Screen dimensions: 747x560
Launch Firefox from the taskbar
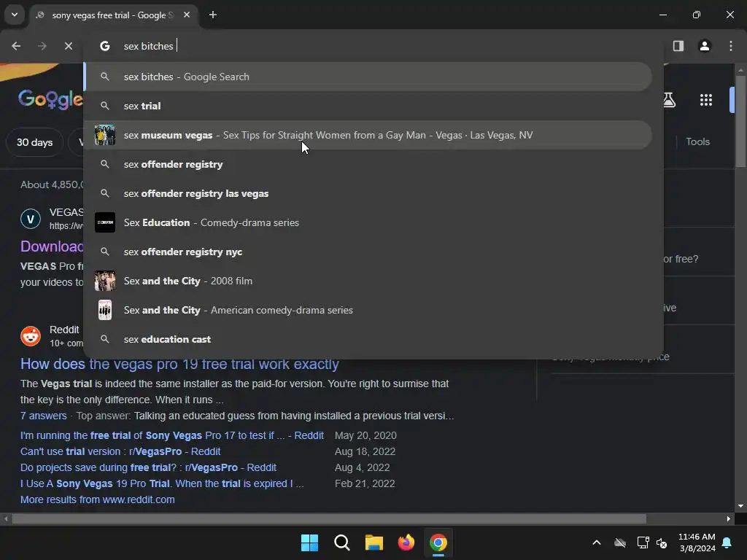pyautogui.click(x=406, y=542)
